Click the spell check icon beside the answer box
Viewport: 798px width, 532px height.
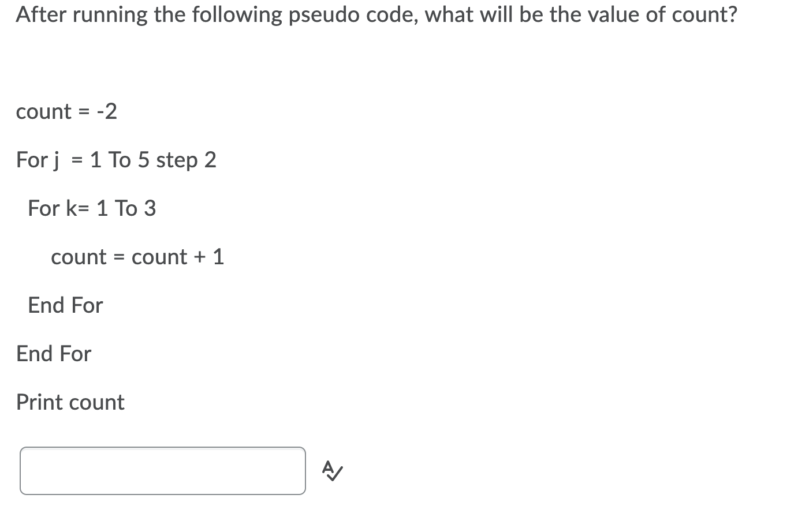(331, 471)
